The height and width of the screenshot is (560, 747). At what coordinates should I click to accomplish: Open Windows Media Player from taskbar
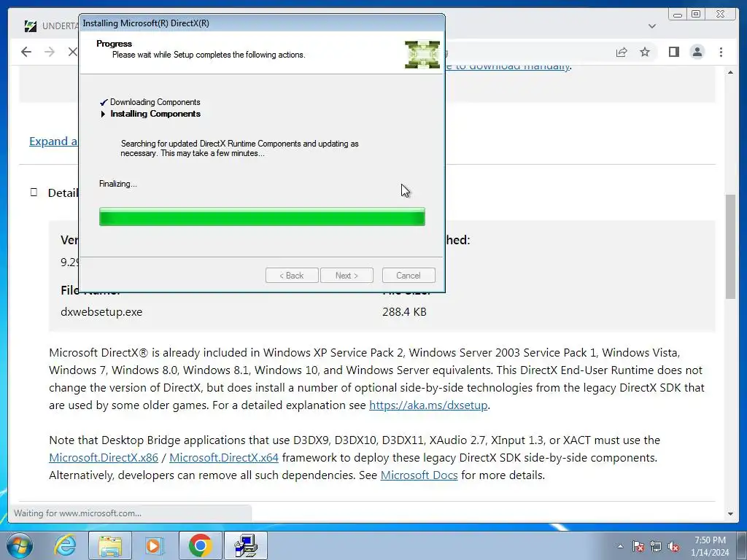click(153, 545)
